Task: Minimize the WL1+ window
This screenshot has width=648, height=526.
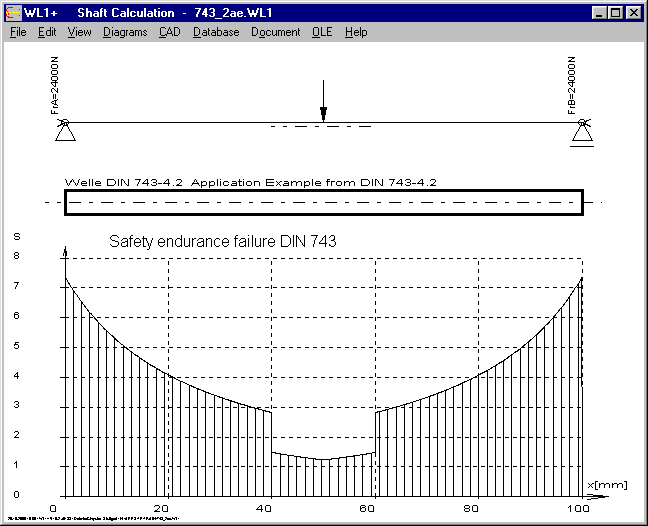Action: coord(599,13)
